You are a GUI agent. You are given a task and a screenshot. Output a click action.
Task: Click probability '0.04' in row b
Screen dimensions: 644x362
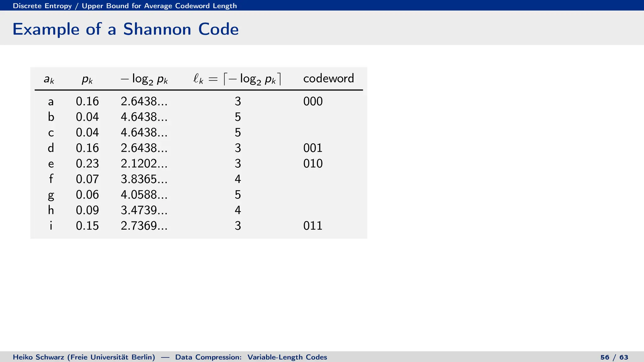click(87, 117)
